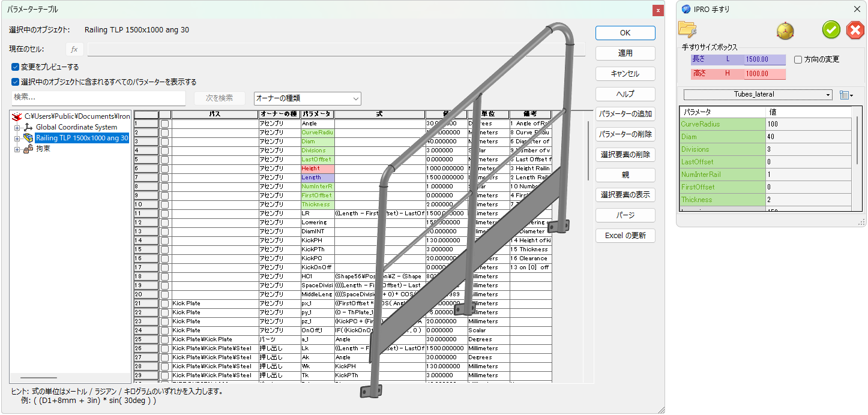This screenshot has height=415, width=868.
Task: Click 選択要素の削除 button
Action: tap(625, 155)
